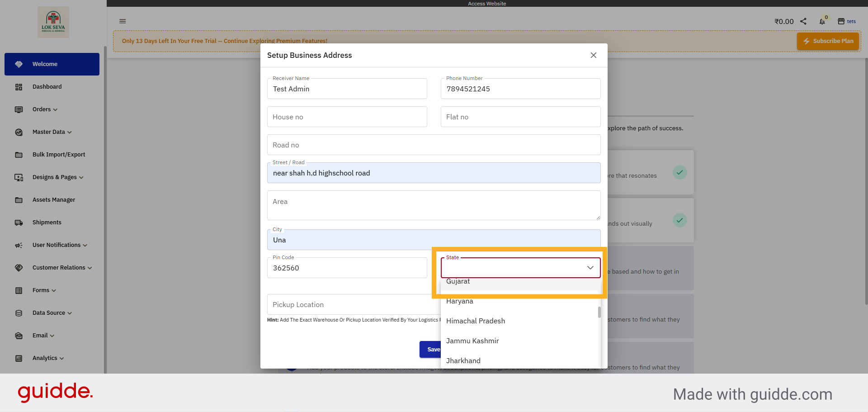The height and width of the screenshot is (412, 868).
Task: Expand the Customer Relations menu
Action: [62, 268]
